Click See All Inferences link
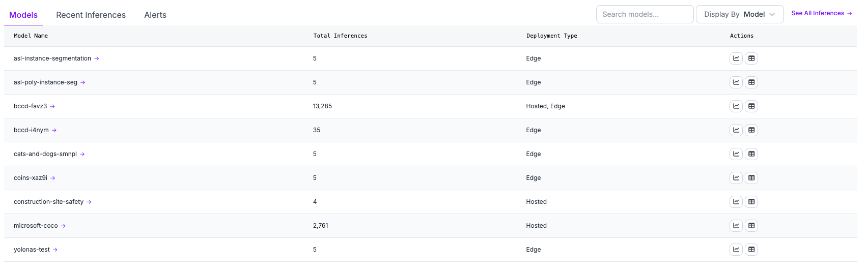The image size is (868, 274). (x=821, y=13)
